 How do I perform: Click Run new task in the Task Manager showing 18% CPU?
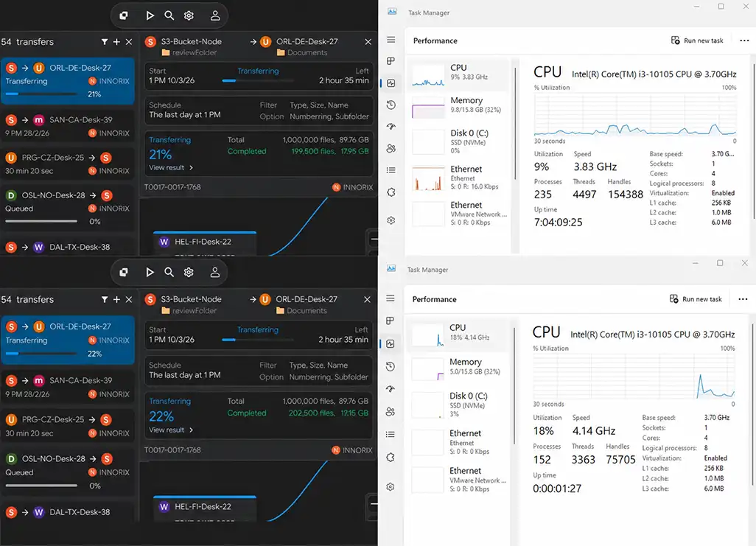[696, 299]
